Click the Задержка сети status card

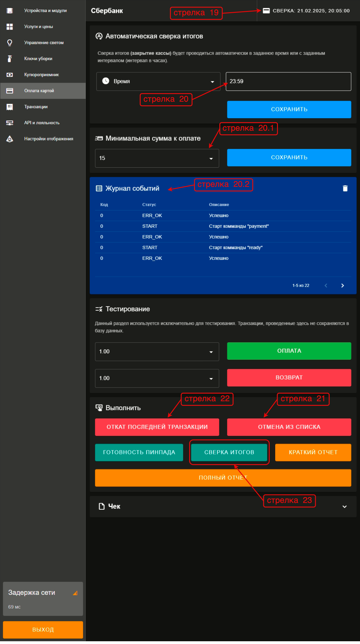click(43, 599)
